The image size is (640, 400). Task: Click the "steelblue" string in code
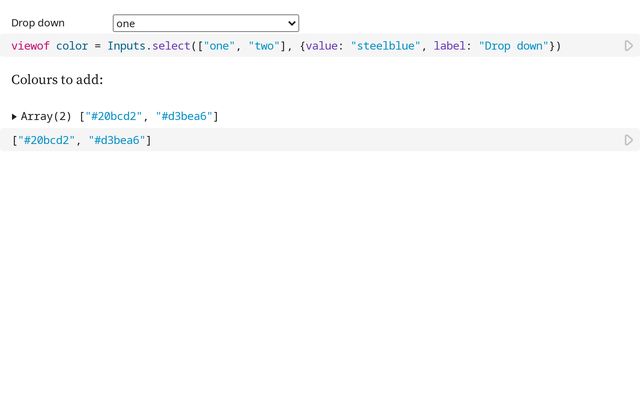point(386,46)
